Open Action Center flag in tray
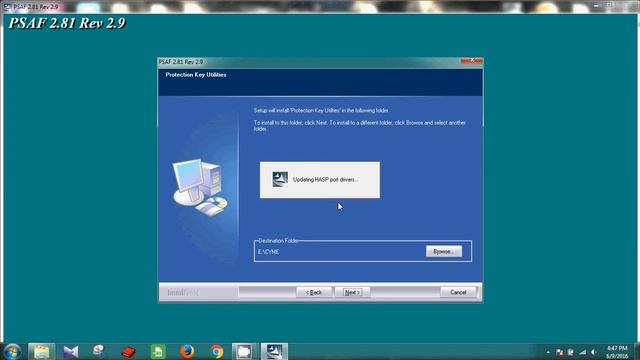Image resolution: width=640 pixels, height=360 pixels. (560, 352)
